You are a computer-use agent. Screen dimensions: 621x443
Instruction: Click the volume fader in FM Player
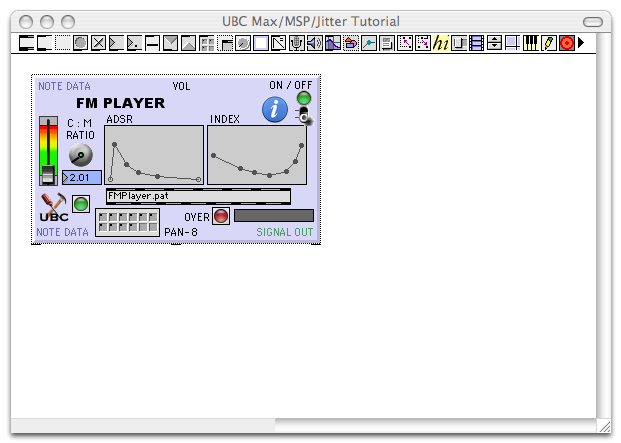48,151
